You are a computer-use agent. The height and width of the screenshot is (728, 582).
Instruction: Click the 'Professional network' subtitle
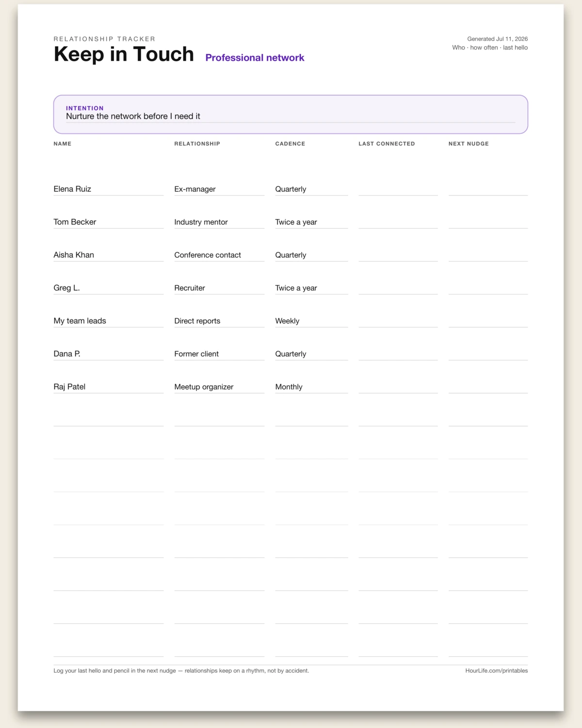(255, 58)
